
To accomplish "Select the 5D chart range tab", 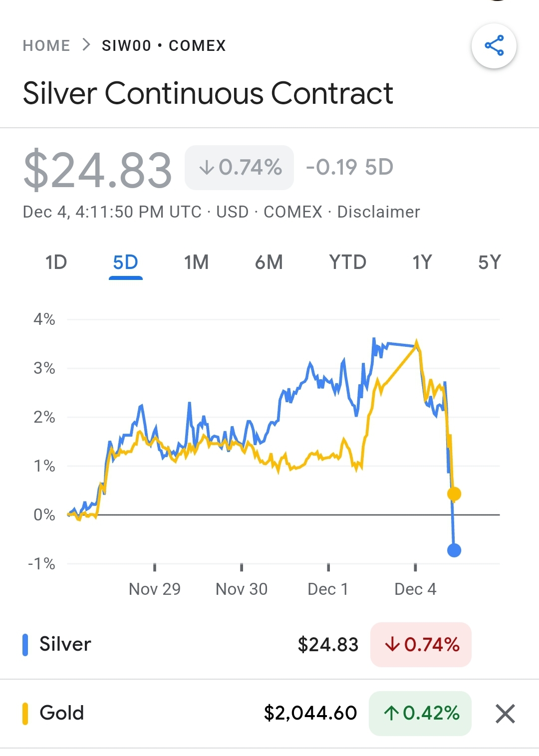I will (x=125, y=262).
